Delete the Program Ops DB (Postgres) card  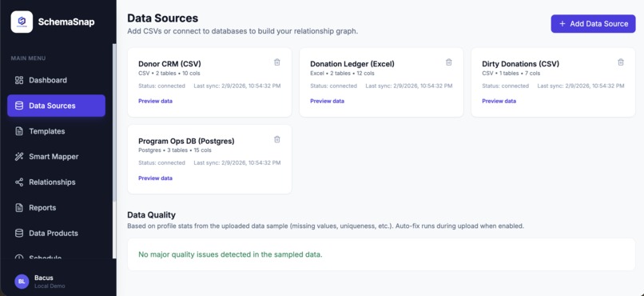pyautogui.click(x=277, y=139)
